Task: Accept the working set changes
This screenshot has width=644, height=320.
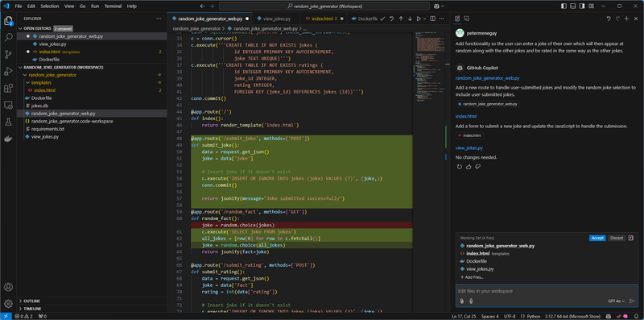Action: (597, 238)
